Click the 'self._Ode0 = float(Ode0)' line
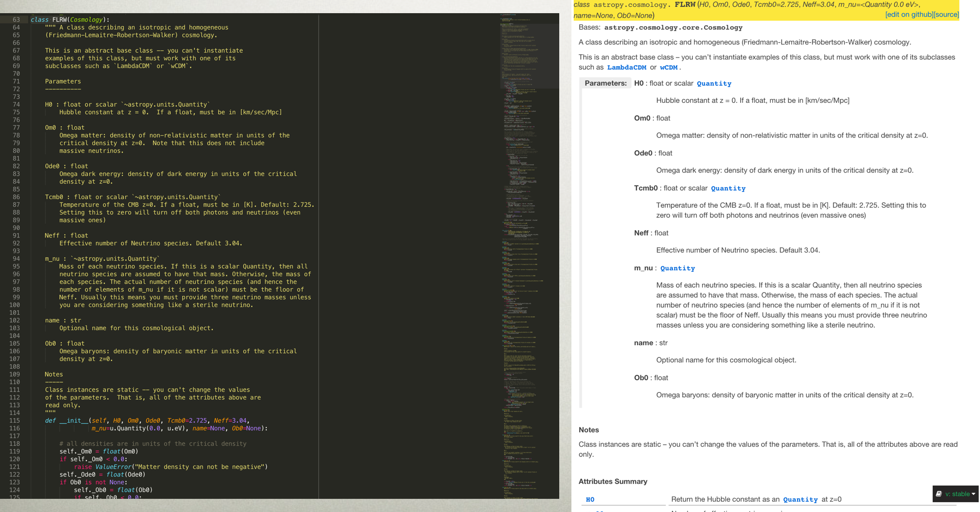The image size is (980, 512). tap(102, 474)
